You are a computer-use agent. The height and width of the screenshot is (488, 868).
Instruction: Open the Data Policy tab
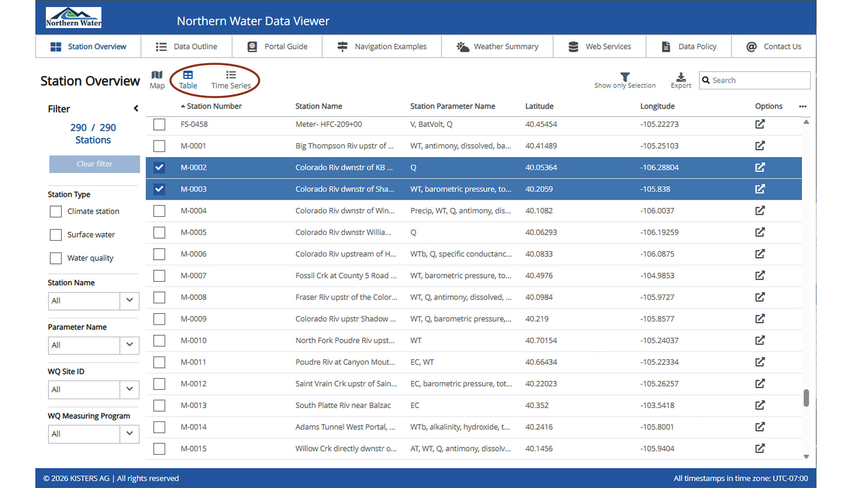pyautogui.click(x=689, y=47)
